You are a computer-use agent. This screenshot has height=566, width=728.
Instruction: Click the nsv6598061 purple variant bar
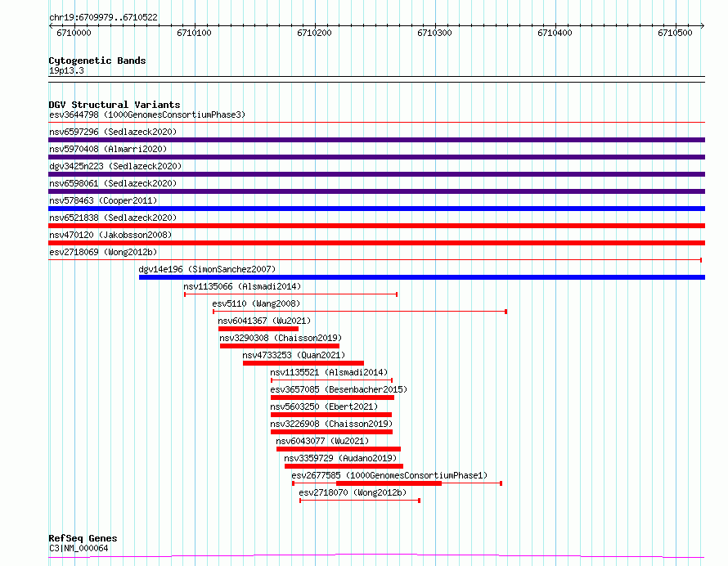[376, 191]
